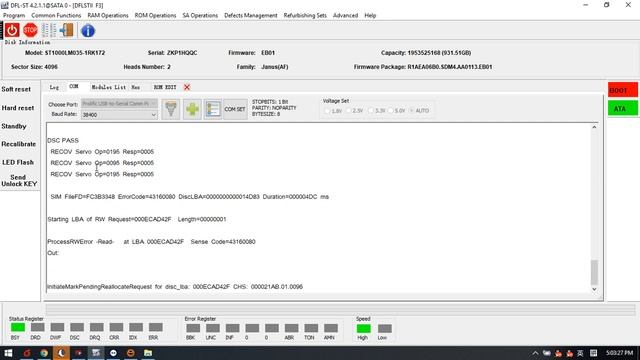Image resolution: width=640 pixels, height=360 pixels.
Task: Open the Defects Management menu
Action: [x=251, y=16]
